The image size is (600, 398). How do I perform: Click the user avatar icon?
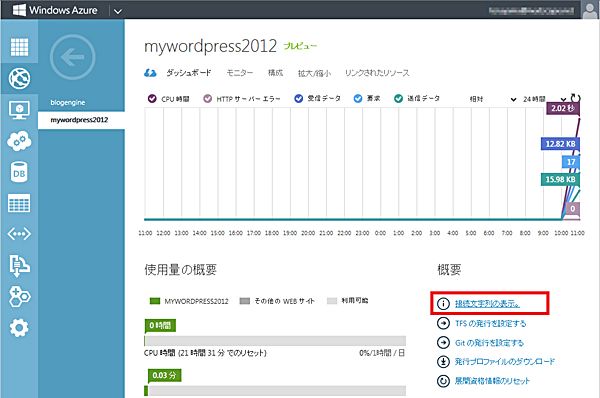[590, 10]
